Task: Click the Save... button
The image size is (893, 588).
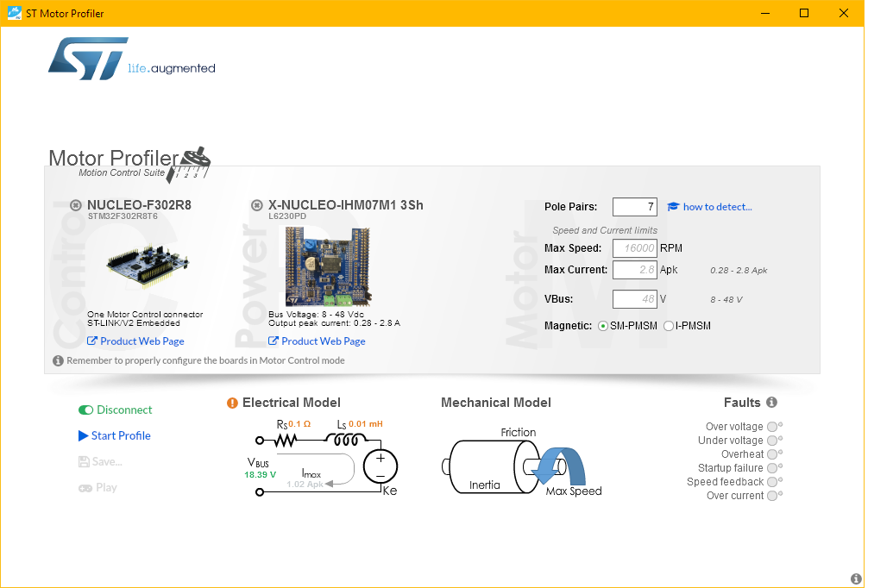Action: [100, 461]
